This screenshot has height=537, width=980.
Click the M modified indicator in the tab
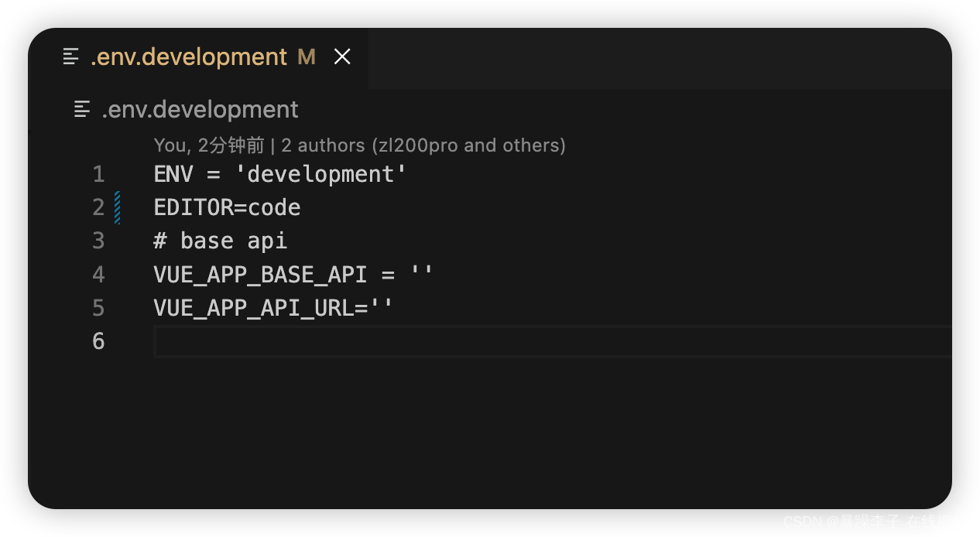click(307, 57)
